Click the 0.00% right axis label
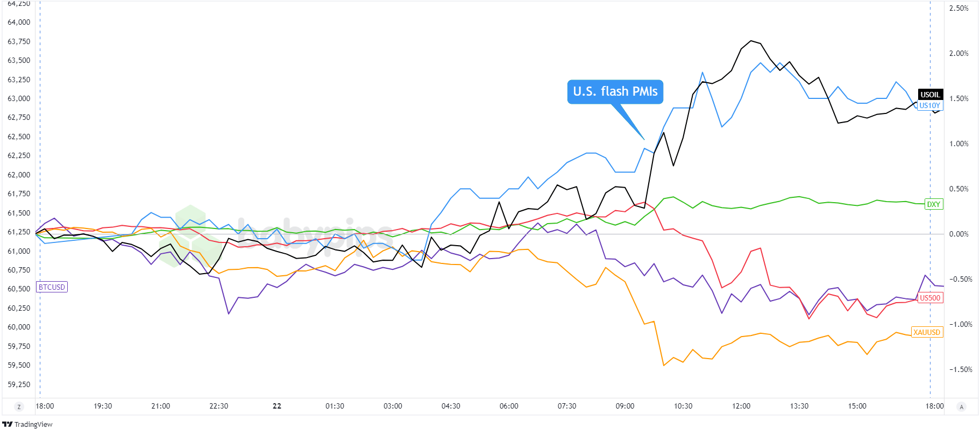Viewport: 980px width, 429px height. point(958,234)
